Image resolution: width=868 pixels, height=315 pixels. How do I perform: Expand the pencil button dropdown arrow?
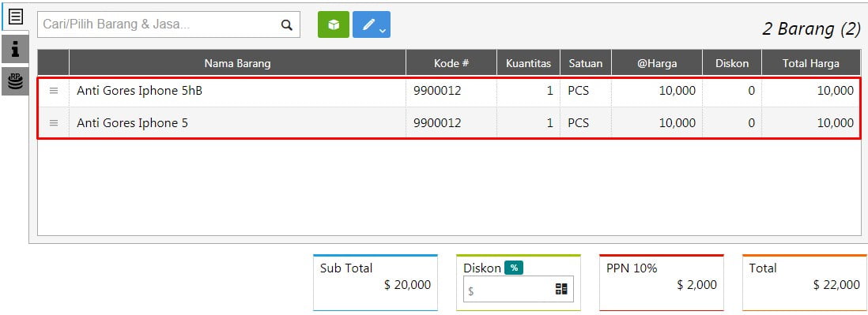pos(383,31)
